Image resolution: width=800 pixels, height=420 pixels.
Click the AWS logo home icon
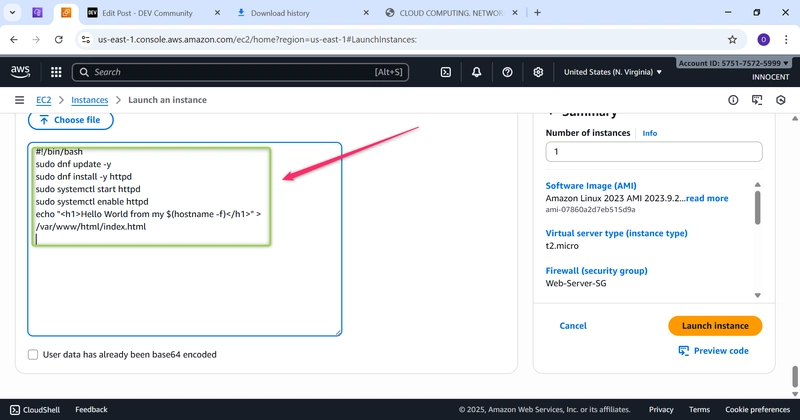pyautogui.click(x=21, y=72)
